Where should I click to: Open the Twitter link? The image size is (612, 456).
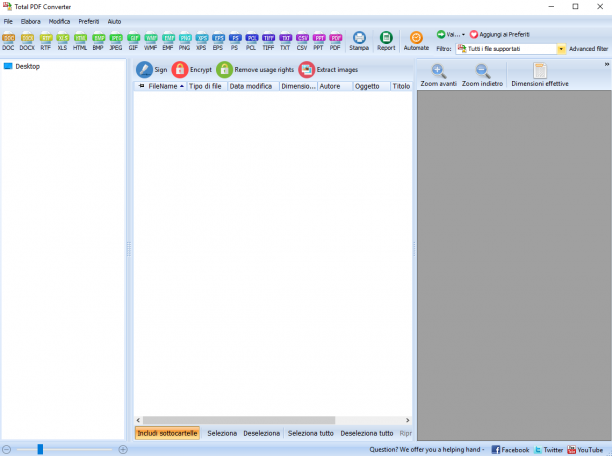[x=548, y=450]
